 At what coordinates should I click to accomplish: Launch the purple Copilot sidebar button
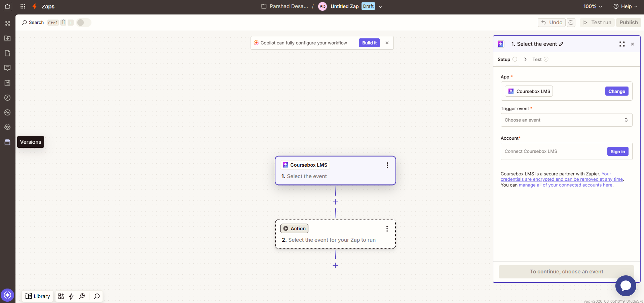click(7, 295)
